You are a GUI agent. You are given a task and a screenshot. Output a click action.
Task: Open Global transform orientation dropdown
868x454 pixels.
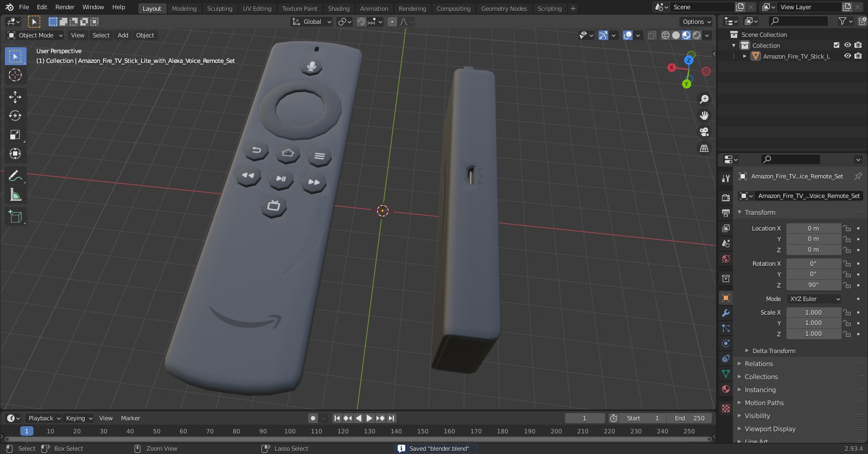(311, 22)
